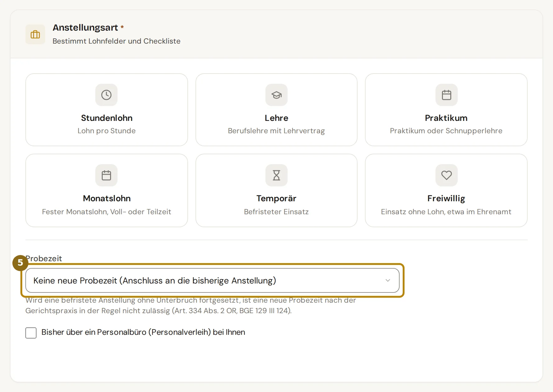Viewport: 553px width, 392px height.
Task: Tick the Personalbüro (Personalverleih) checkbox
Action: point(31,333)
